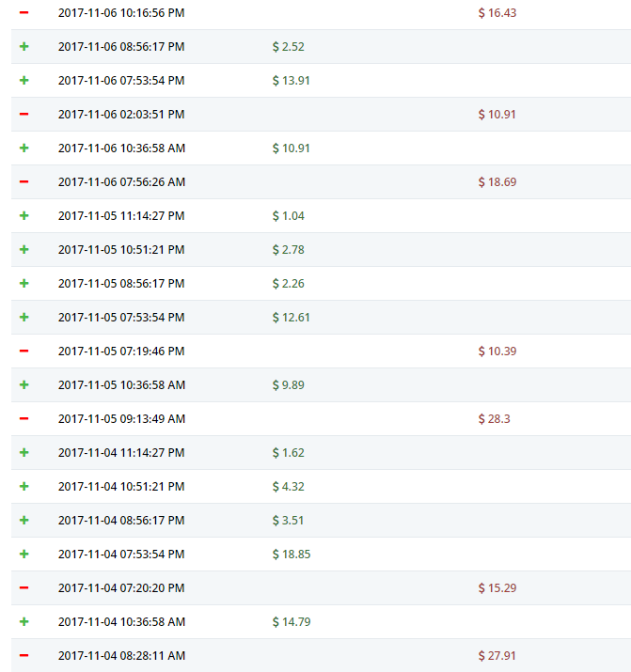631x672 pixels.
Task: Select the timestamp 2017-11-04 10:36:58 AM
Action: (x=121, y=622)
